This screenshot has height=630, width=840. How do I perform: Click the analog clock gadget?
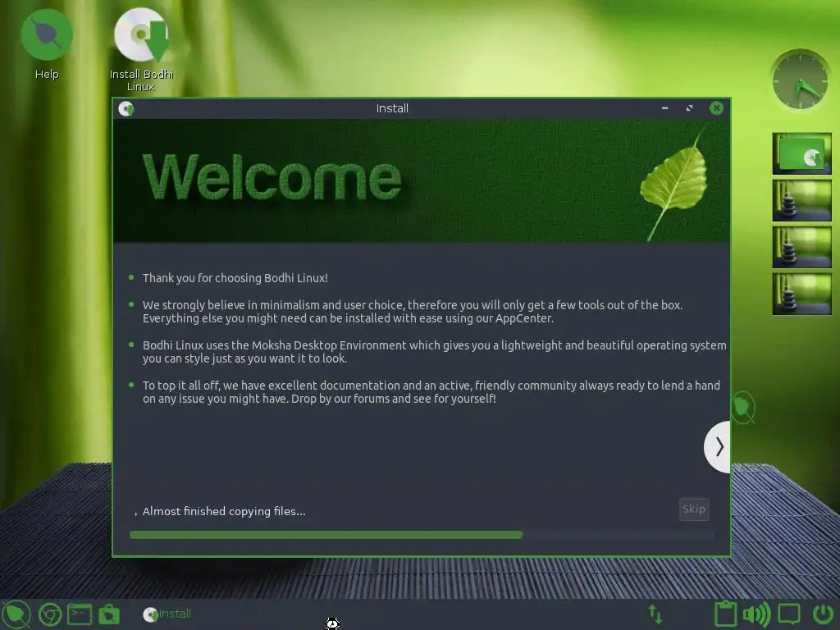coord(801,80)
